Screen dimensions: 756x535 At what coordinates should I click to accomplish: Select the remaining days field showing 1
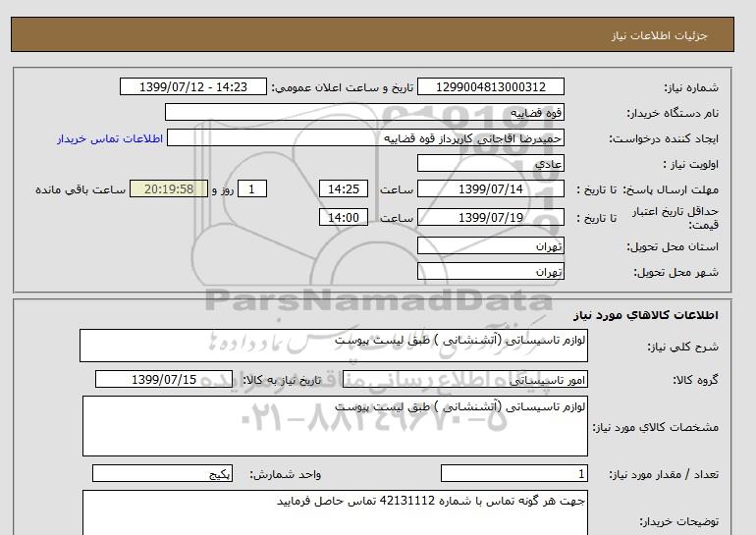(252, 188)
